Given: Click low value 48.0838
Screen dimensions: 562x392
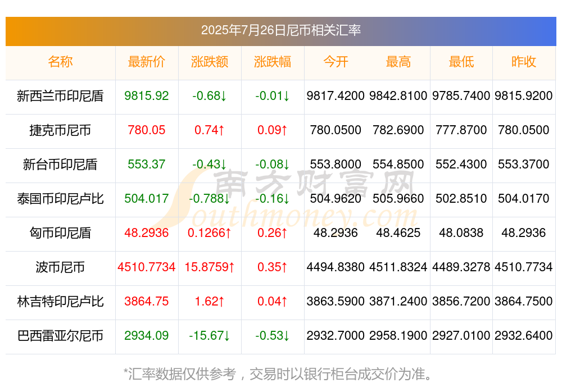Looking at the screenshot, I should pos(461,233).
